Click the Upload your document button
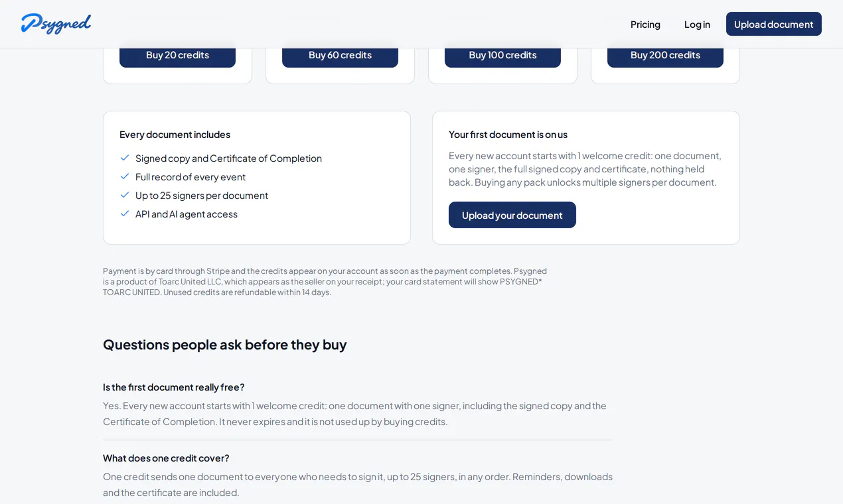This screenshot has height=504, width=843. (512, 215)
